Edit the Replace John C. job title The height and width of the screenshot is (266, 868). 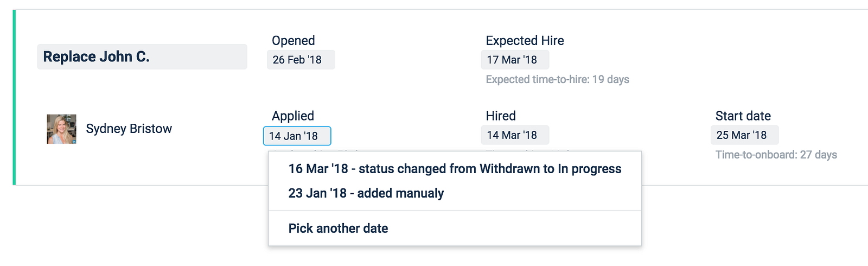point(142,56)
